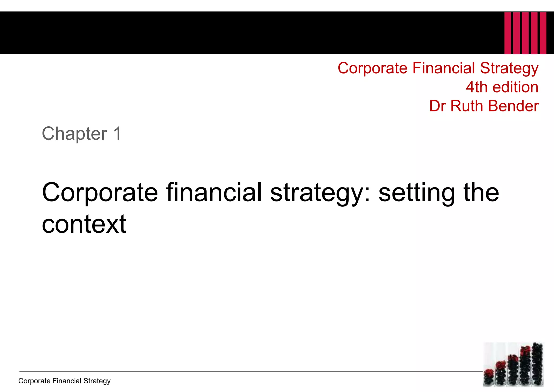Click 'Corporate financial strategy: setting the' title line

coord(270,192)
